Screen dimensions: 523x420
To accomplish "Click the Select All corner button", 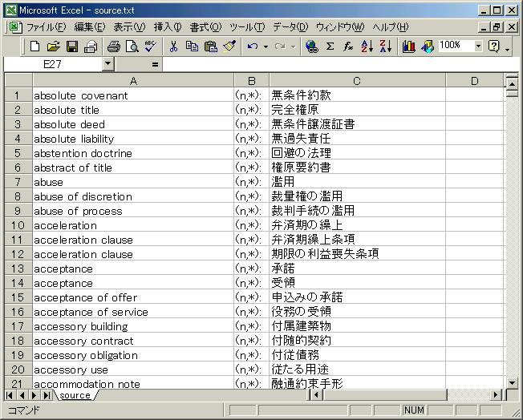I will [18, 81].
